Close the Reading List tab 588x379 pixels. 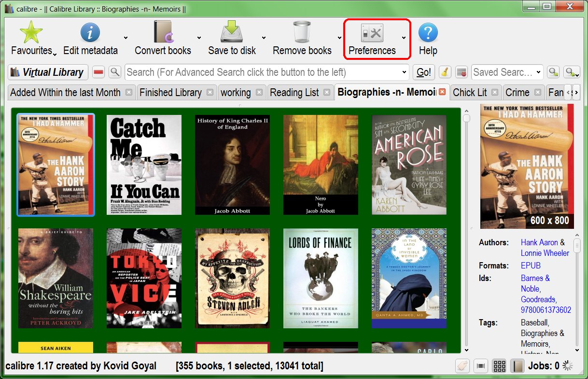[x=327, y=92]
